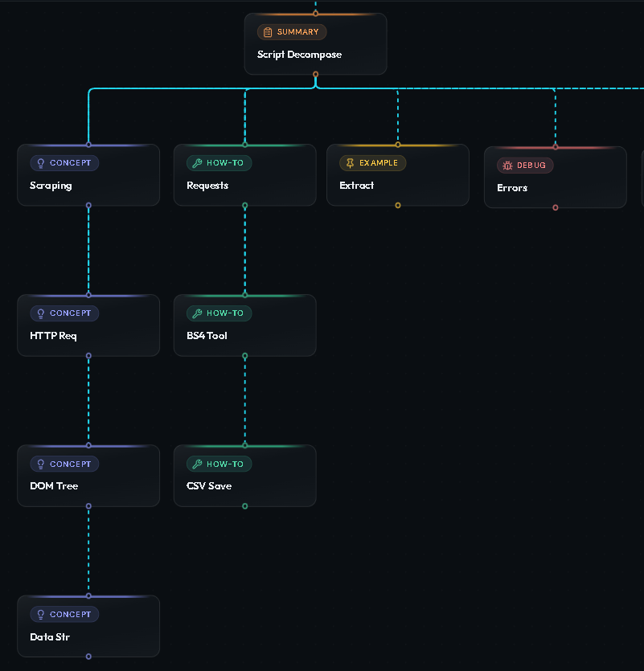Click the bottom output port of BS4 Tool node
The height and width of the screenshot is (671, 644).
tap(245, 356)
